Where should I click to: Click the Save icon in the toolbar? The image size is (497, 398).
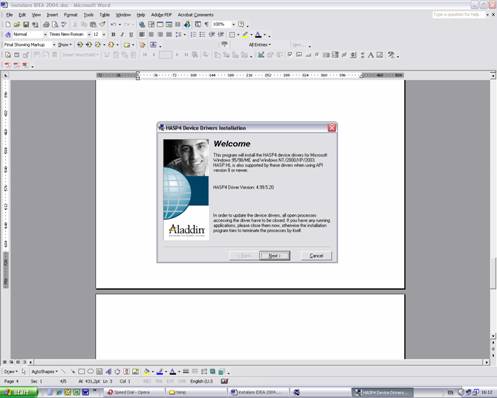pos(26,24)
